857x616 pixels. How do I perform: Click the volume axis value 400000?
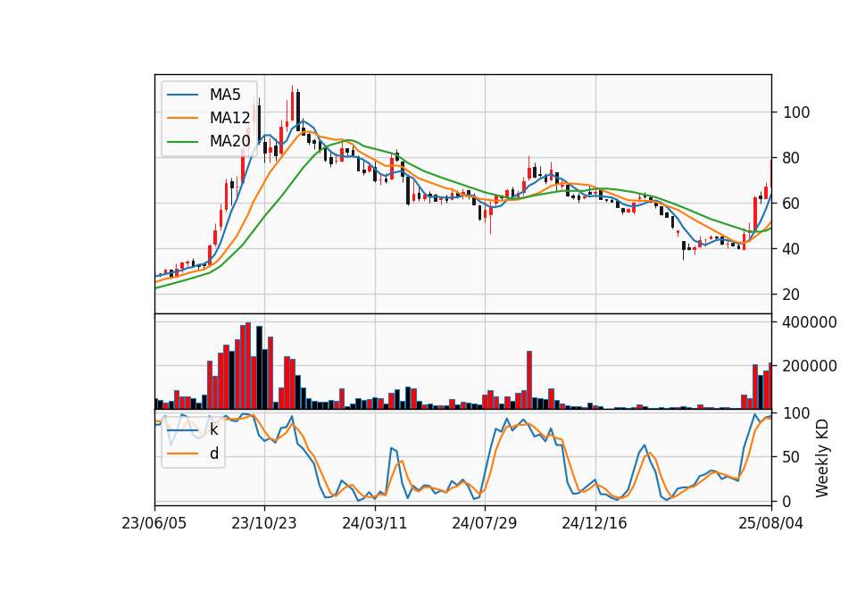(810, 322)
